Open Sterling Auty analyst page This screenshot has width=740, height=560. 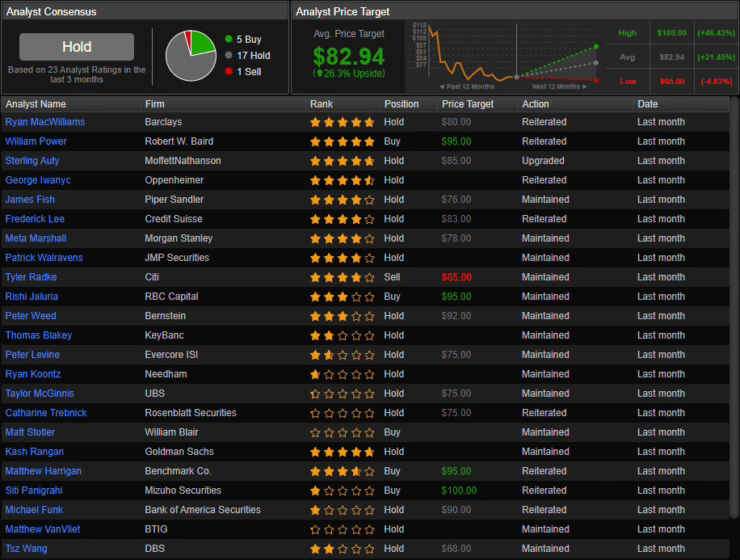[32, 161]
